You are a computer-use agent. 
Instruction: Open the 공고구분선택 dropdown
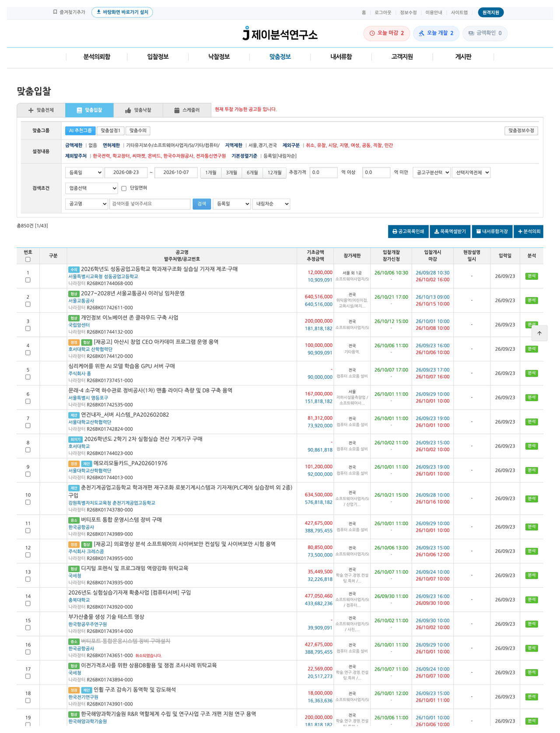point(431,173)
